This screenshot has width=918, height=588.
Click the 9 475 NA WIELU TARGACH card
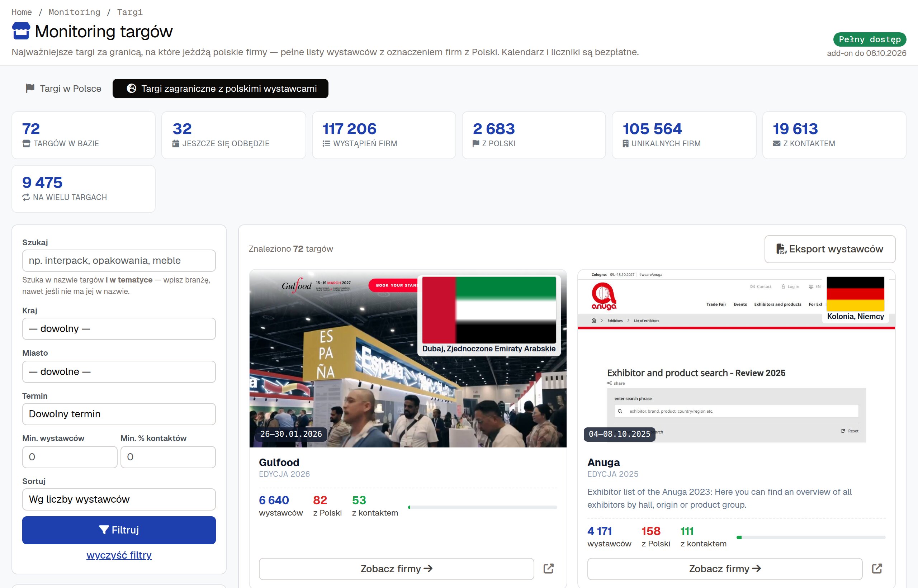tap(84, 189)
